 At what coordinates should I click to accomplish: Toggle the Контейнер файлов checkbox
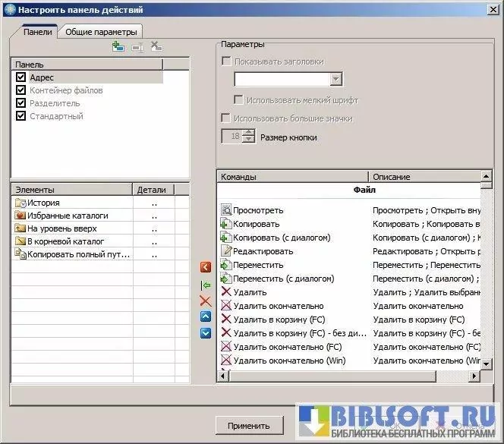21,90
